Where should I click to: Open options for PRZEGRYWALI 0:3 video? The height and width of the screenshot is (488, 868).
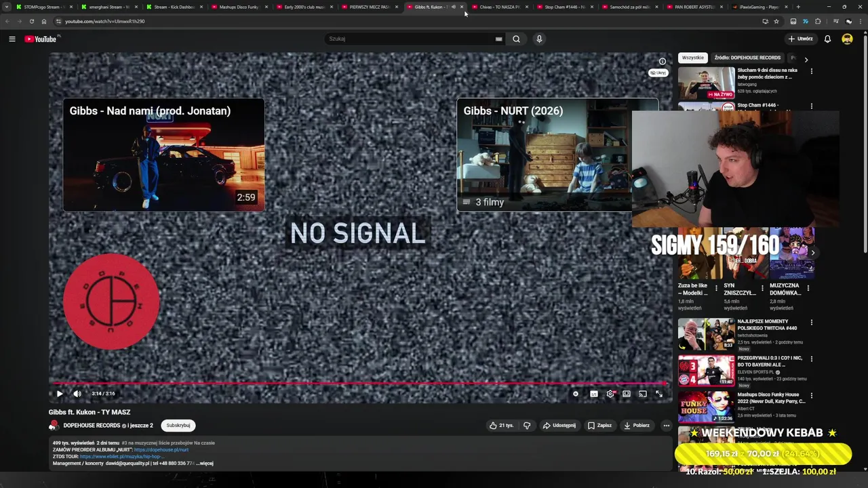coord(811,359)
